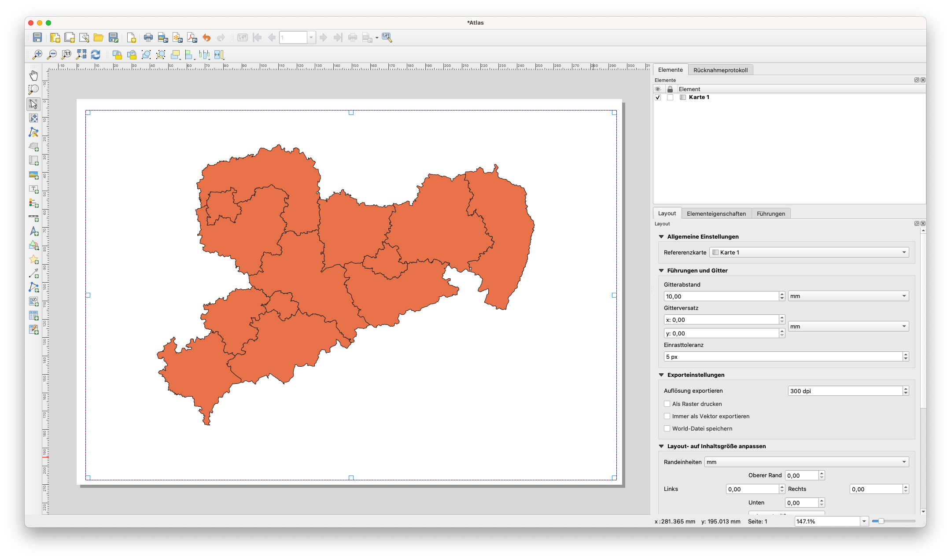Screen dimensions: 951x560
Task: Open the Refererenzkarte dropdown
Action: [x=809, y=252]
